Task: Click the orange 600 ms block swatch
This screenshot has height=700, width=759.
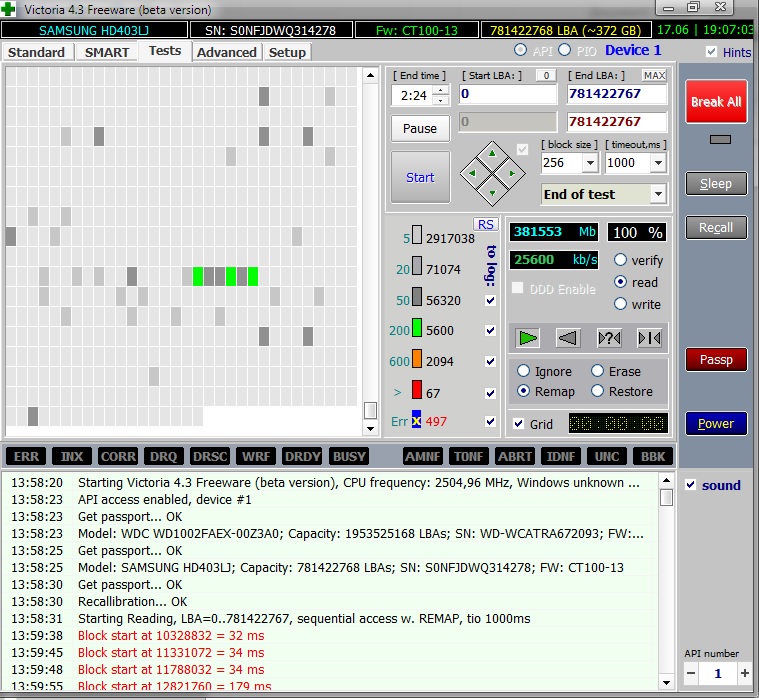Action: click(416, 362)
